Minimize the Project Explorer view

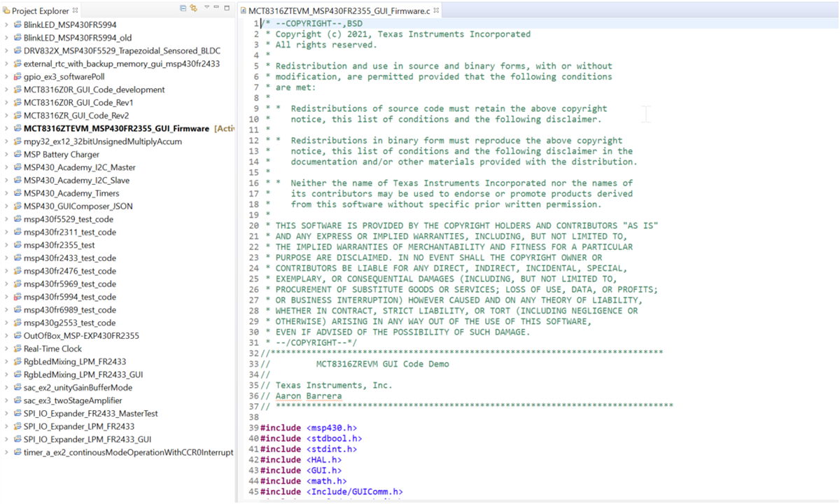(216, 7)
